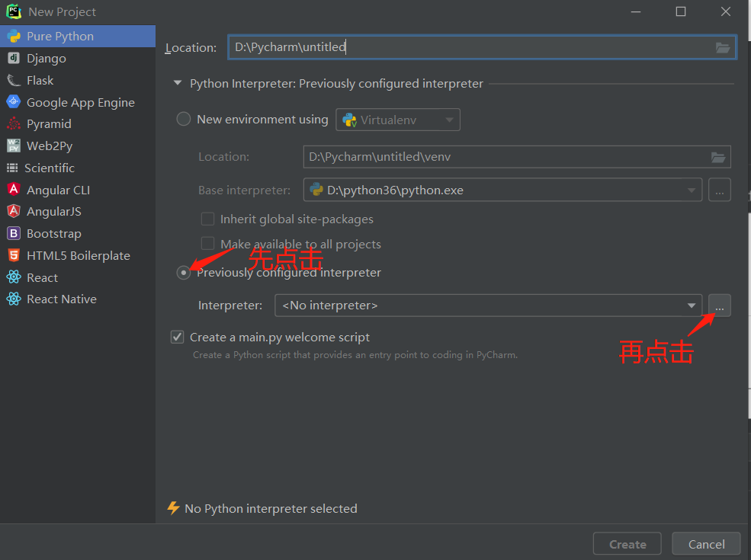Open the No interpreter dropdown
751x560 pixels.
coord(489,306)
